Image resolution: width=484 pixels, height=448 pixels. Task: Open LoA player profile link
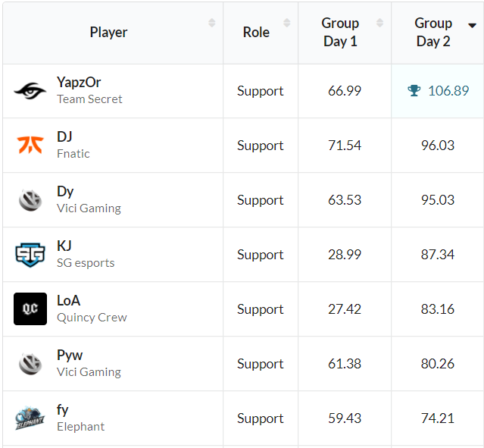68,301
